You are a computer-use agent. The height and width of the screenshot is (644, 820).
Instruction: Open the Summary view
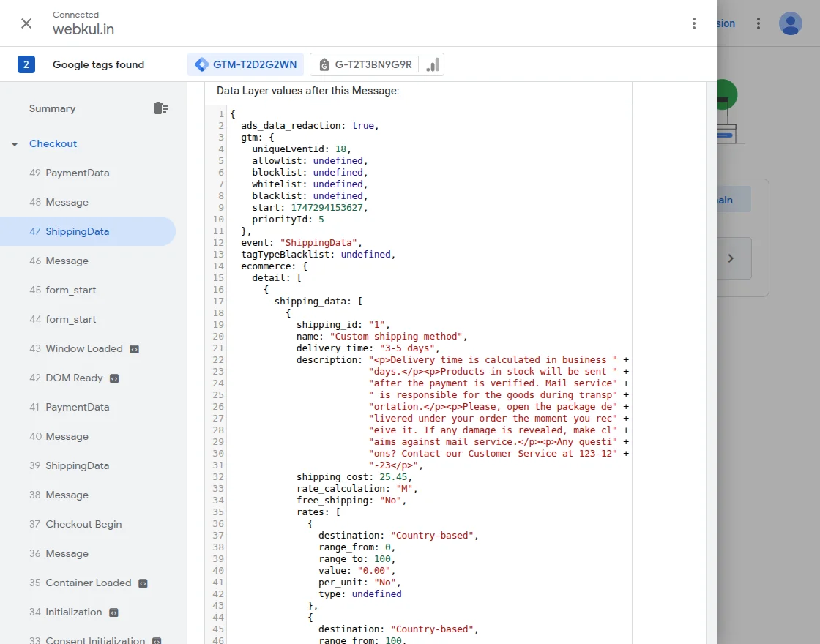tap(52, 108)
